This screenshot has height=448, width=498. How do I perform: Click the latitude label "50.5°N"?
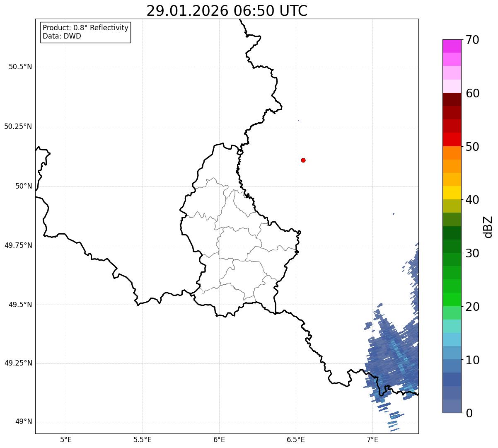coord(20,67)
